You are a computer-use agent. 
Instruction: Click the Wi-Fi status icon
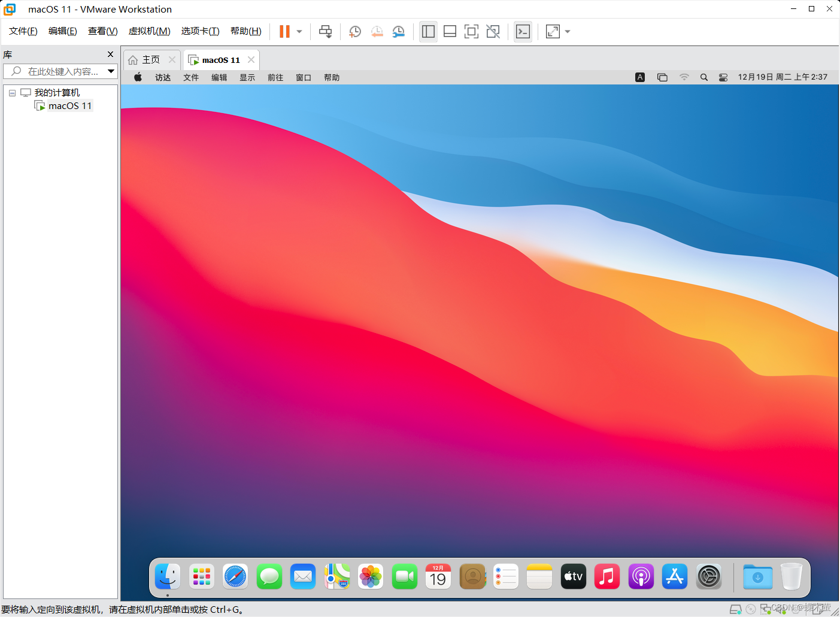tap(684, 77)
